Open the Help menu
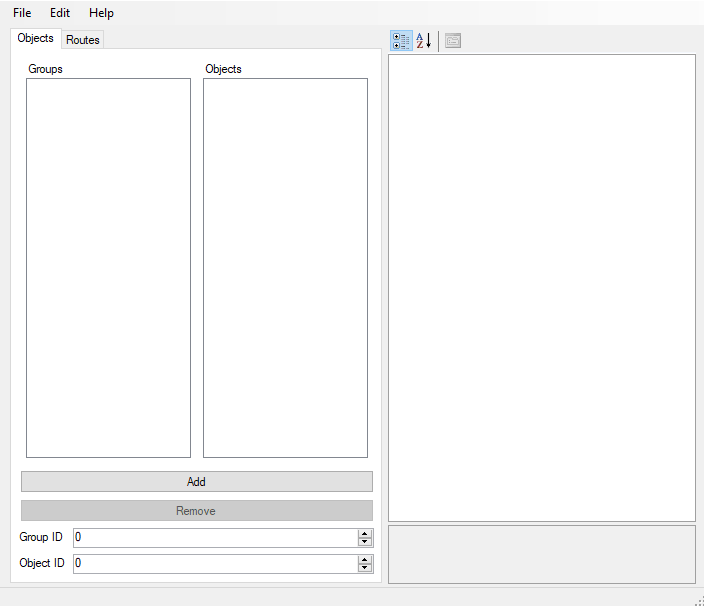This screenshot has height=606, width=704. (x=101, y=13)
